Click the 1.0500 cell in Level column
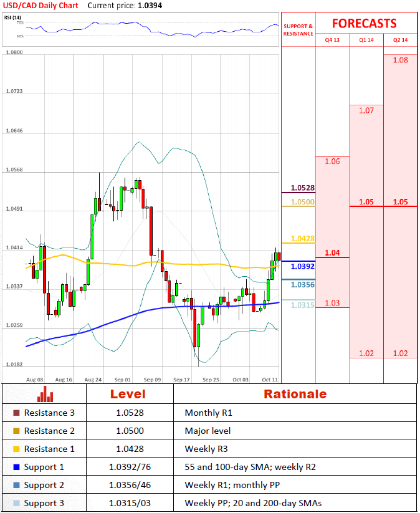Image resolution: width=420 pixels, height=513 pixels. click(130, 431)
